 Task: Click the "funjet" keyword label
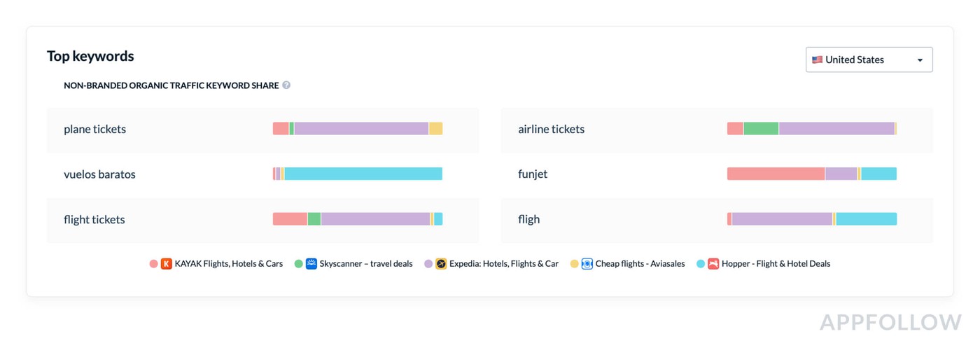pyautogui.click(x=533, y=174)
